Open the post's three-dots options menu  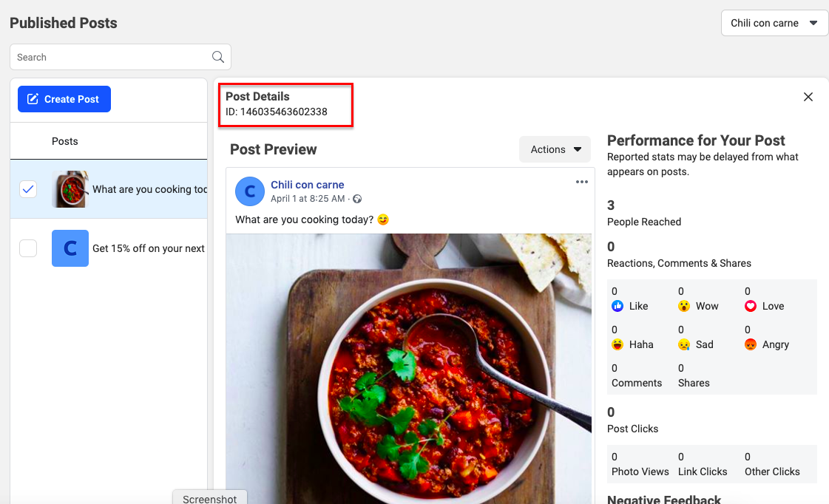pyautogui.click(x=581, y=182)
